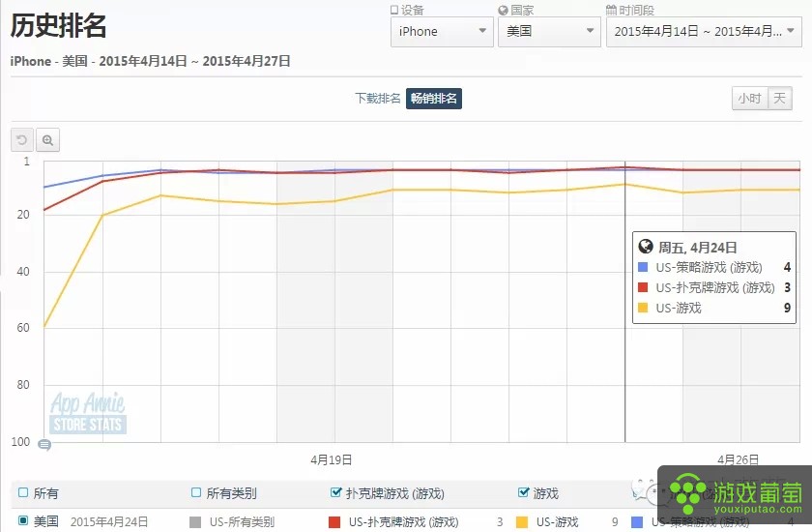
Task: Uncheck the 游戏 category checkbox
Action: click(x=524, y=492)
